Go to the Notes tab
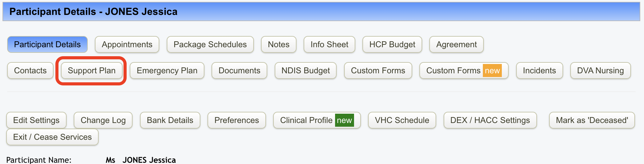This screenshot has width=644, height=164. coord(278,44)
